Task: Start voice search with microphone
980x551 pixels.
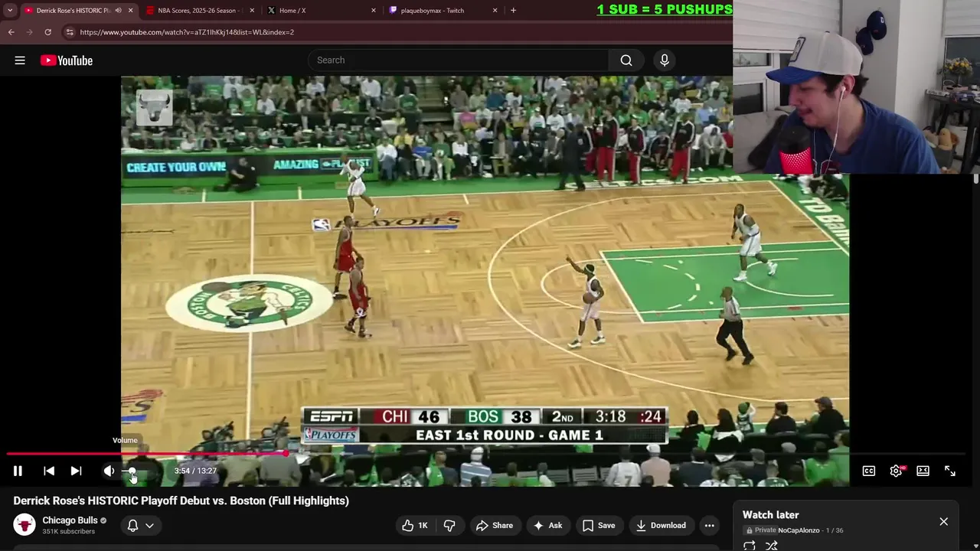Action: point(664,60)
